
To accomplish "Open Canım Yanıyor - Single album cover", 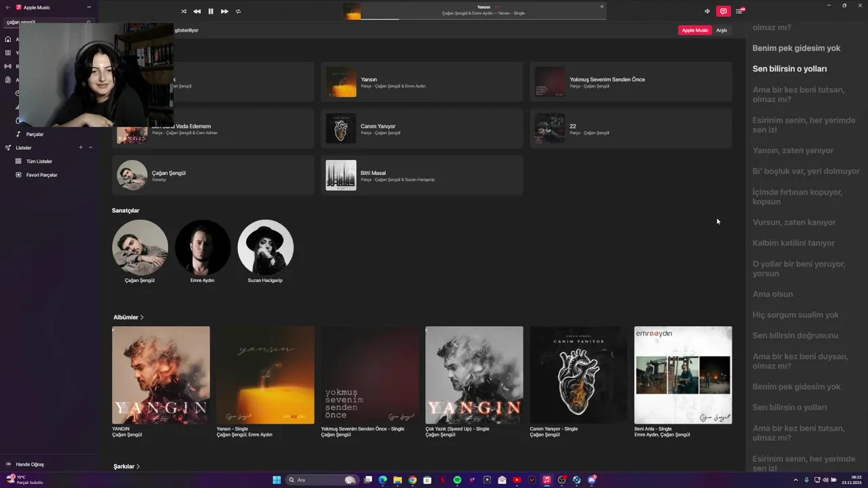I will coord(578,375).
